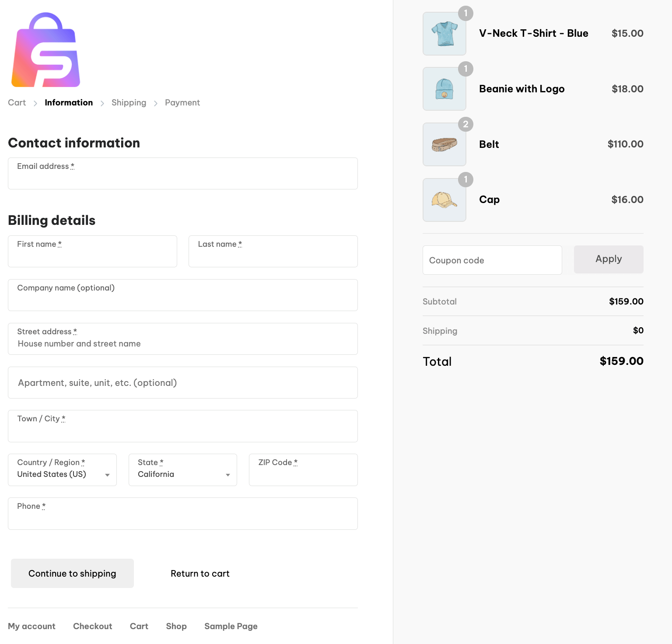Click the Beanie with Logo thumbnail

coord(444,88)
